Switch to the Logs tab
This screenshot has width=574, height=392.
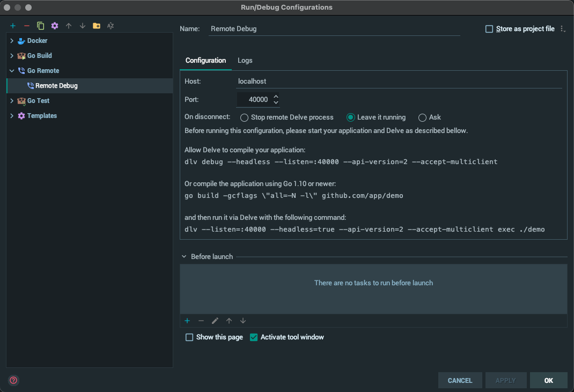point(245,61)
